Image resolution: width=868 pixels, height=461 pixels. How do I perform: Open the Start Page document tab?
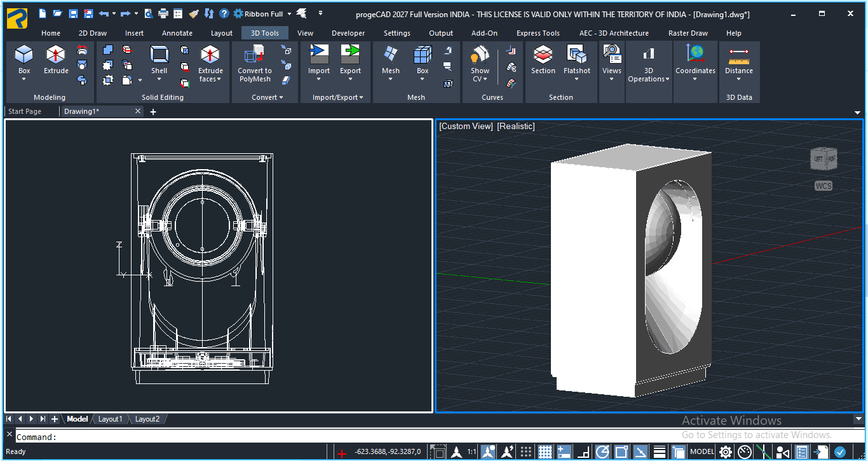pos(25,111)
